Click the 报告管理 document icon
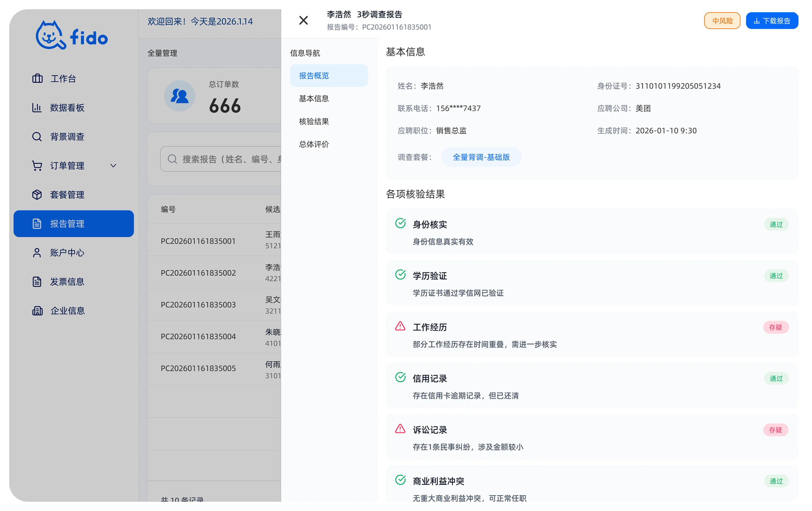The width and height of the screenshot is (812, 511). 37,224
